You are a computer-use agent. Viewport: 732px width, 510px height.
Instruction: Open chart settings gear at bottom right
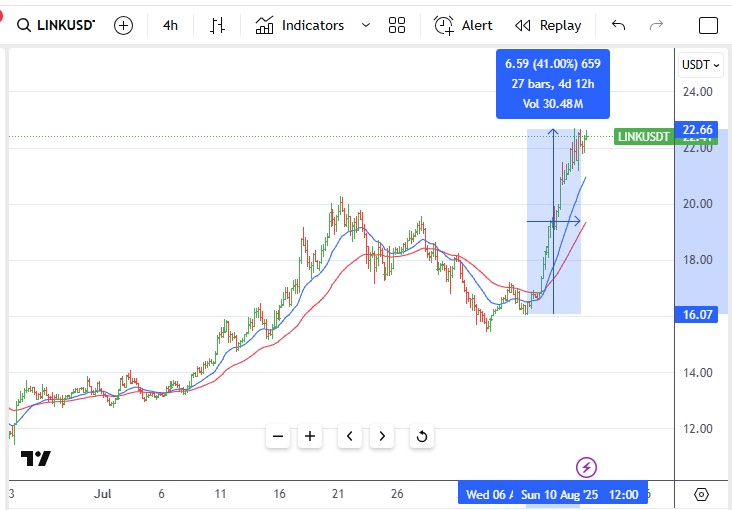[701, 494]
